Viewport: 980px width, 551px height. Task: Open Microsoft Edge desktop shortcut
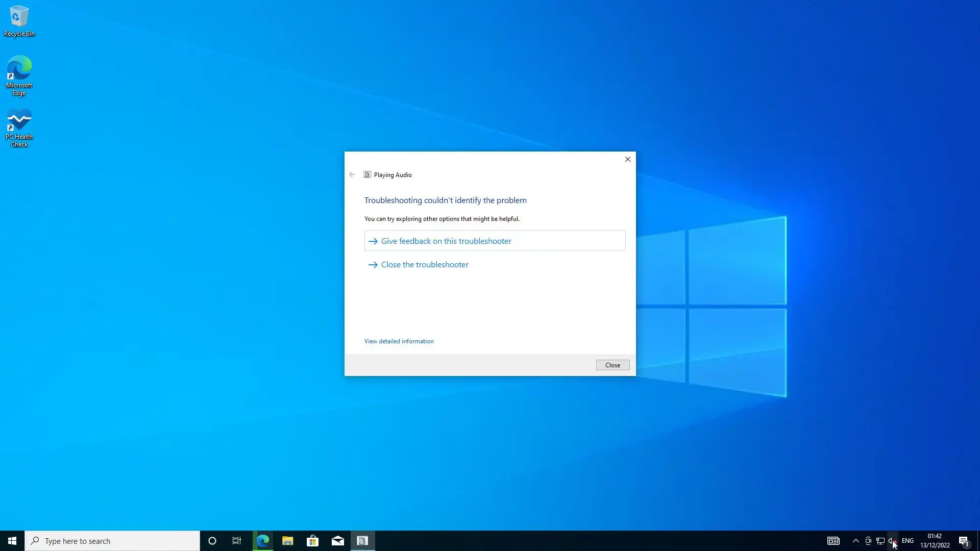19,75
